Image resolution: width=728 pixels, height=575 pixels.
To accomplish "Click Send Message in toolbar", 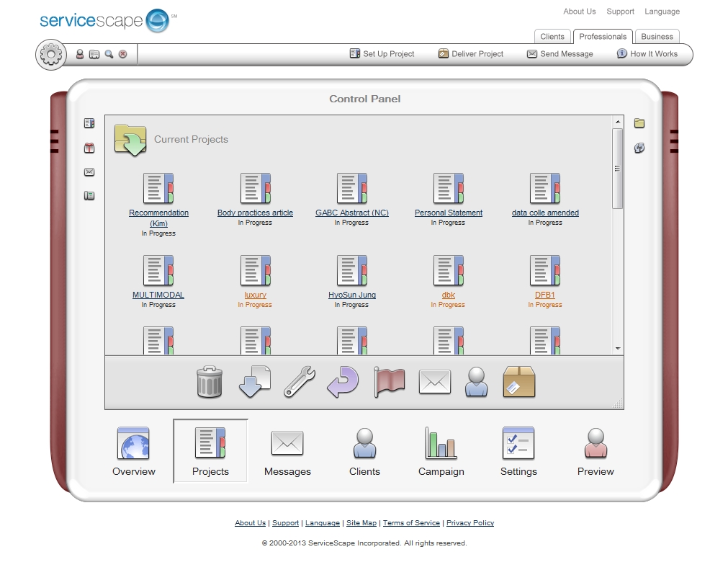I will point(560,54).
